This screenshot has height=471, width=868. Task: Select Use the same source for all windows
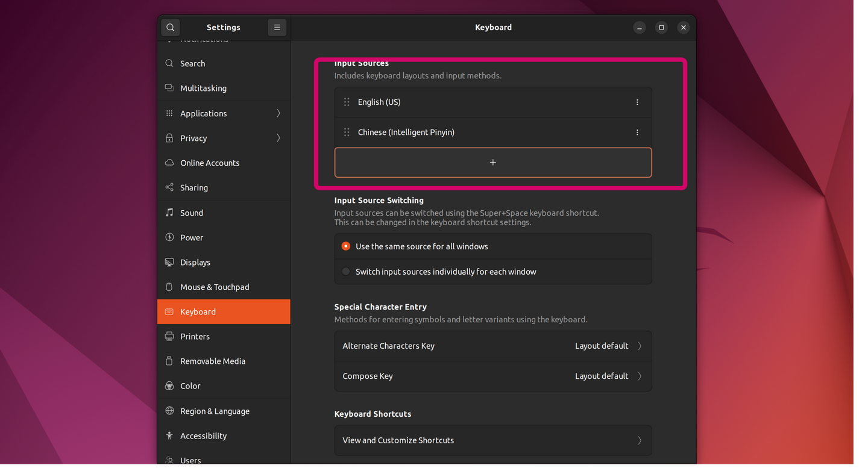click(346, 246)
